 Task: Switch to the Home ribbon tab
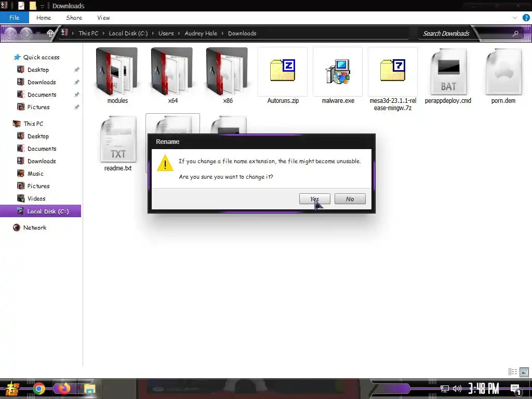click(44, 18)
